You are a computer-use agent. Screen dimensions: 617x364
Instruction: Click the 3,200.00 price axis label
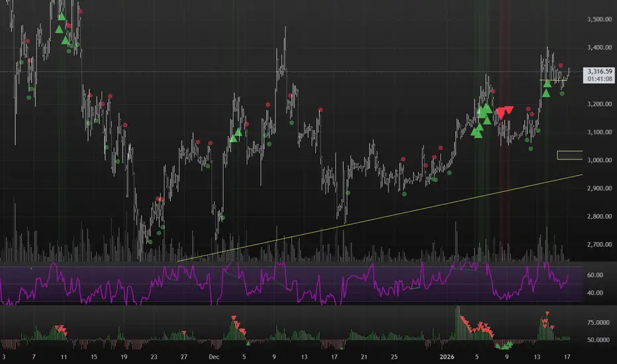[599, 104]
